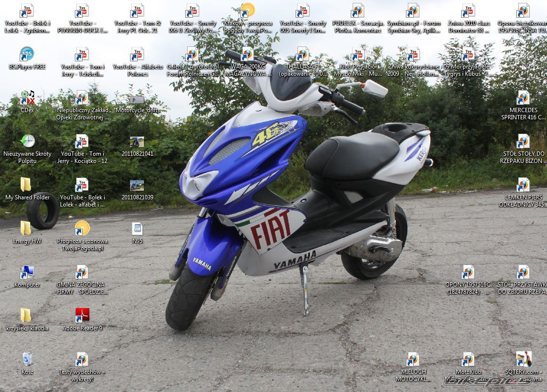Open the Kosz recycle bin
This screenshot has width=547, height=392.
click(x=27, y=359)
